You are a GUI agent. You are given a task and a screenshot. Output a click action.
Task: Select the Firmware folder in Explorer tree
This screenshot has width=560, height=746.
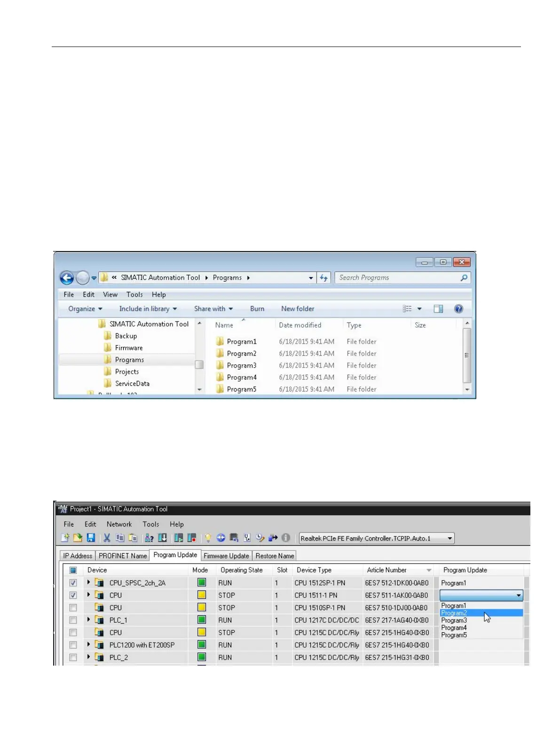[123, 348]
